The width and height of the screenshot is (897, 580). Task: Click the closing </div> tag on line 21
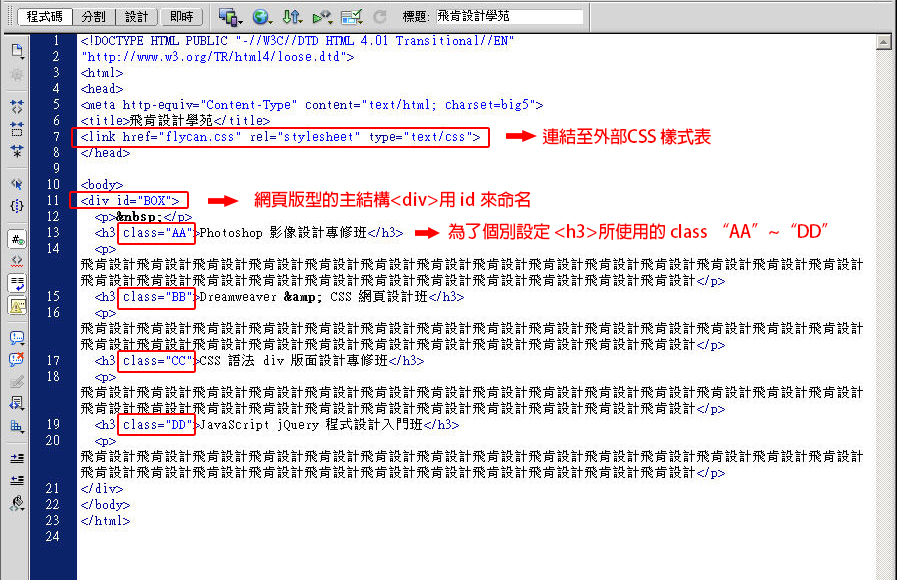[102, 489]
